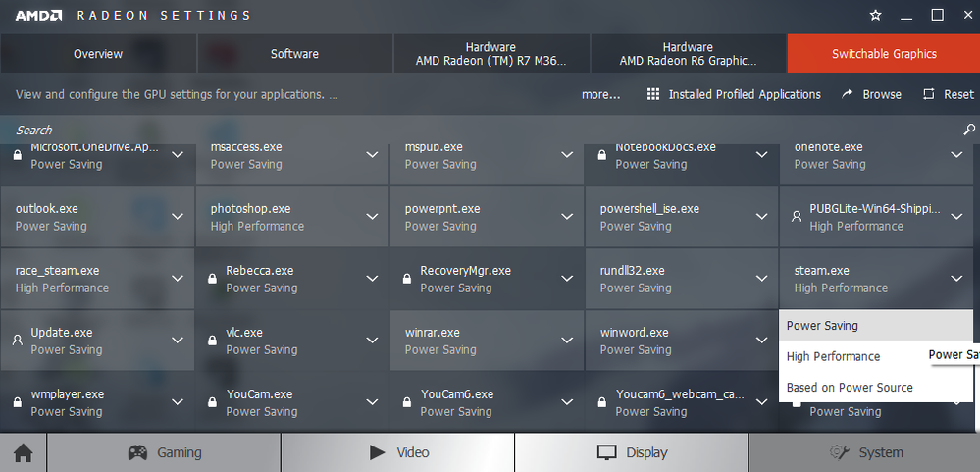Open Hardware AMD Radeon R7 M36 tab

point(490,54)
